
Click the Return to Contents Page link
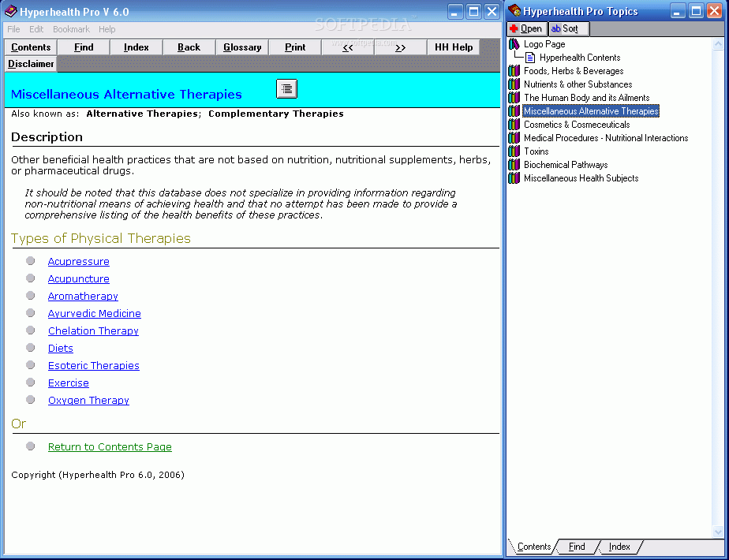pyautogui.click(x=110, y=446)
